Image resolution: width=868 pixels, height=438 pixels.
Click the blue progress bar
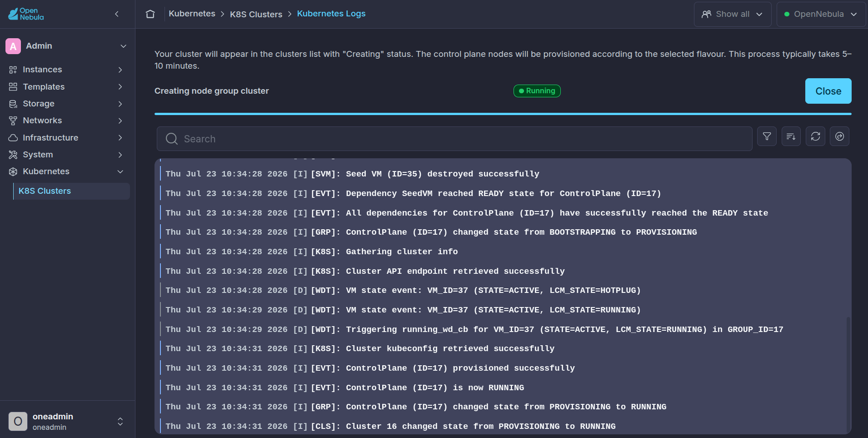(x=503, y=114)
